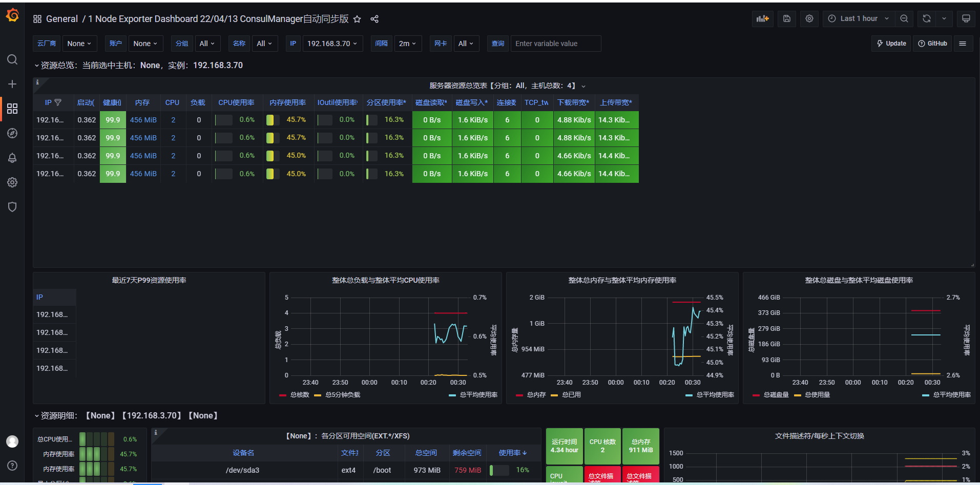This screenshot has height=485, width=980.
Task: Open the GitHub link
Action: tap(932, 44)
